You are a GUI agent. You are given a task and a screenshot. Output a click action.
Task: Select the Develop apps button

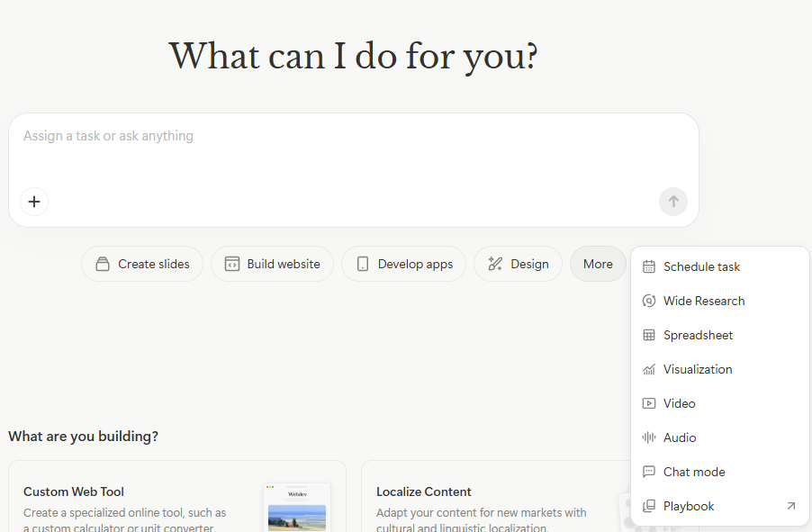[403, 264]
